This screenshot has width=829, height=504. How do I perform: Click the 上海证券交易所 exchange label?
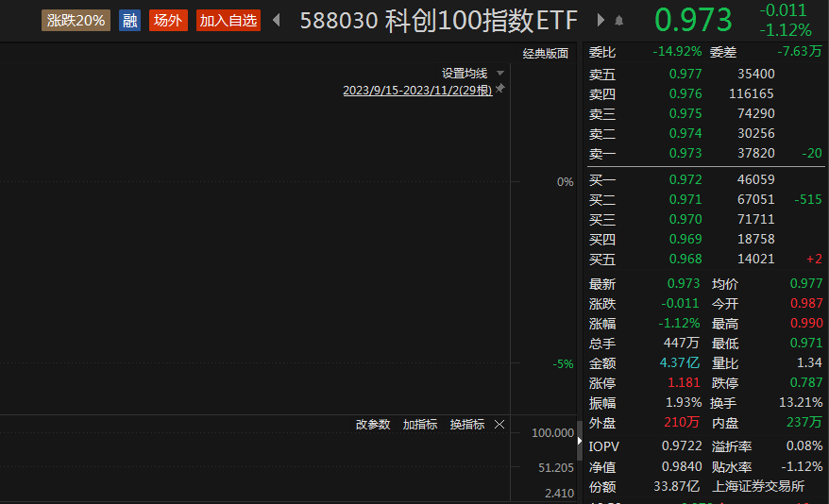tap(758, 486)
